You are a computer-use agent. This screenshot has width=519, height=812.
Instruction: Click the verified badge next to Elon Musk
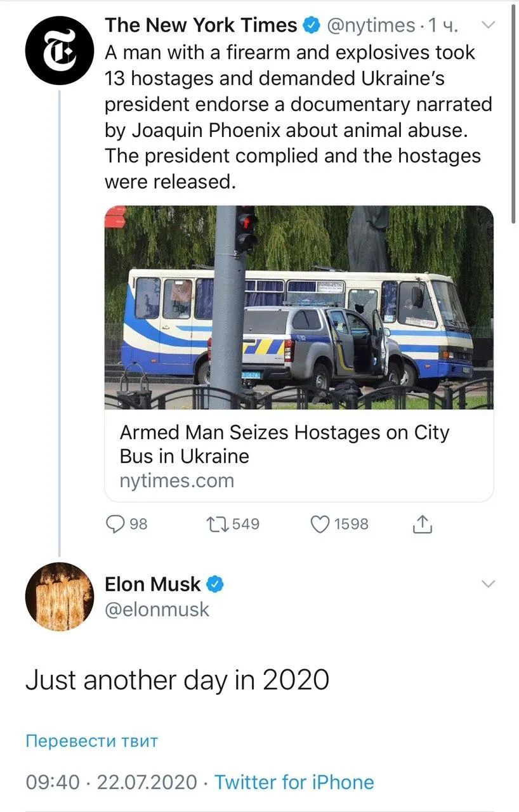216,584
